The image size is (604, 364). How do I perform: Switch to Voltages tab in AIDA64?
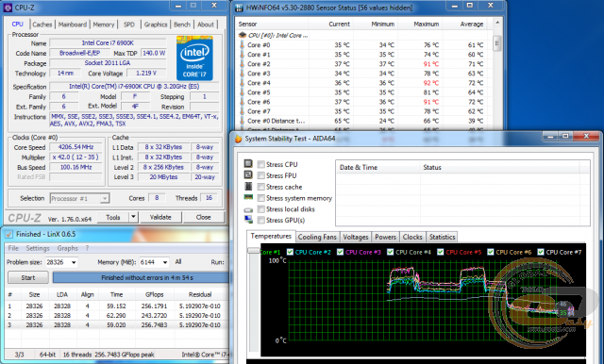coord(356,237)
